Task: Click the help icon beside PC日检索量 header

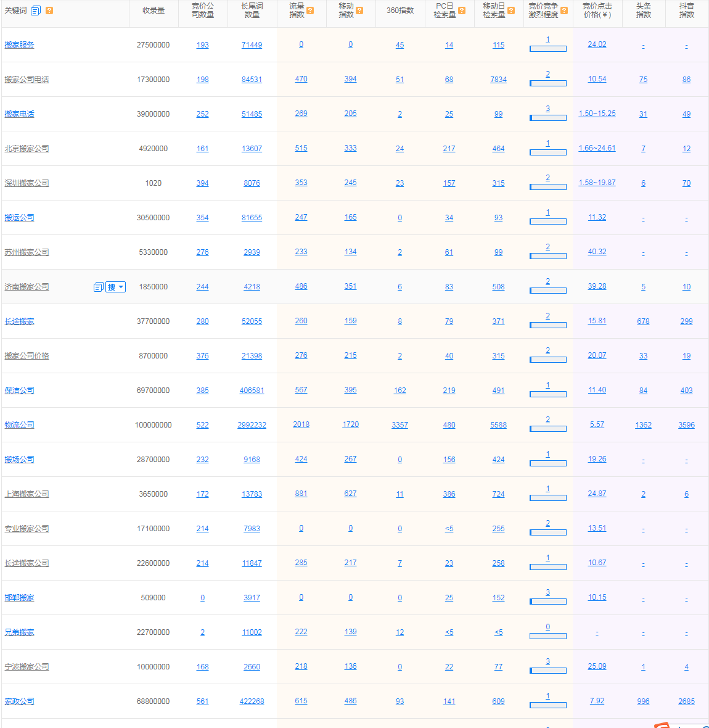Action: pos(462,10)
